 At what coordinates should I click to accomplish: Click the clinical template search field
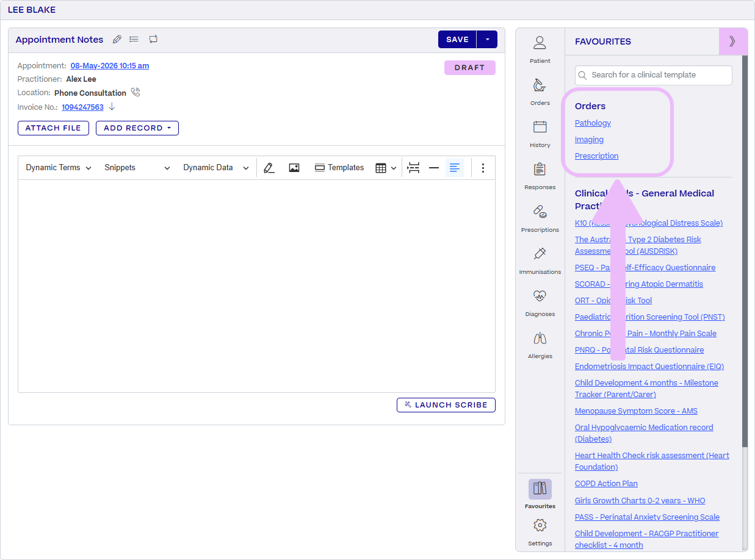coord(654,75)
